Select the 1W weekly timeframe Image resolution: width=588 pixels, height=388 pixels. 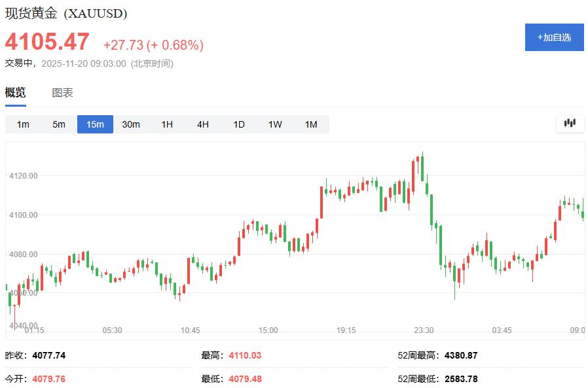(x=274, y=124)
